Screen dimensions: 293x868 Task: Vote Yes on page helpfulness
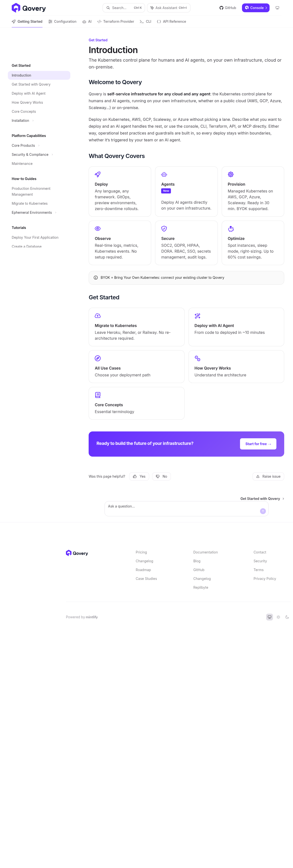[x=139, y=476]
